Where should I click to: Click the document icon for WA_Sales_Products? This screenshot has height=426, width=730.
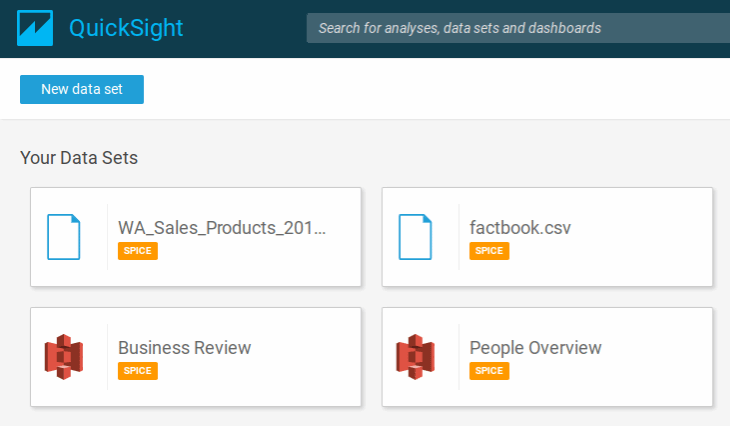point(63,237)
